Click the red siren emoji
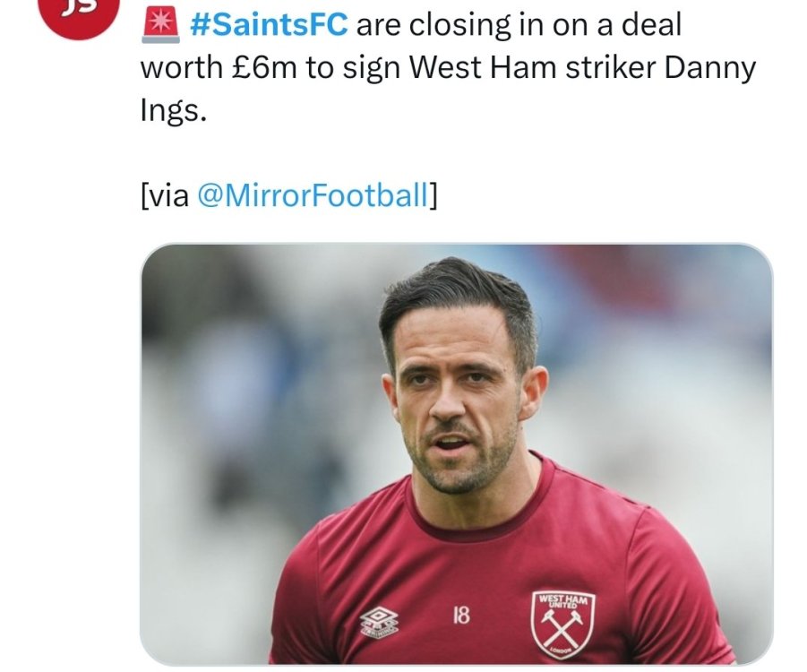This screenshot has height=672, width=807. click(x=161, y=25)
